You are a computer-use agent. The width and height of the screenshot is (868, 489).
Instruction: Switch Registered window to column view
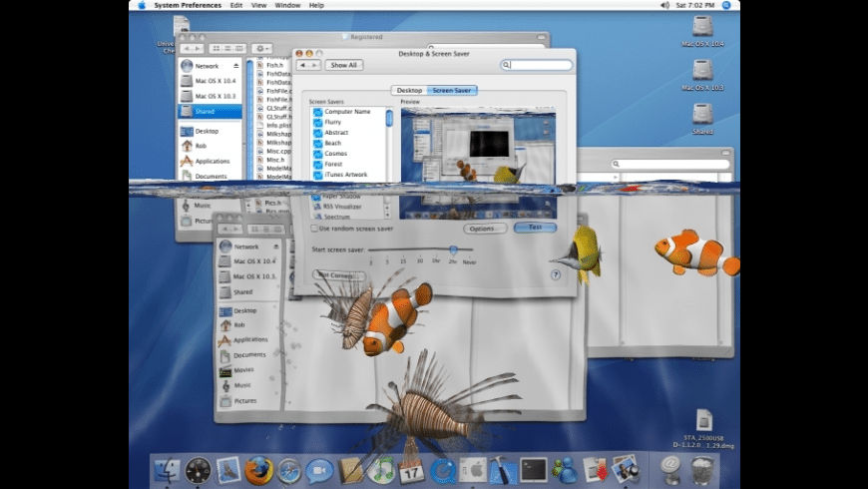tap(239, 49)
